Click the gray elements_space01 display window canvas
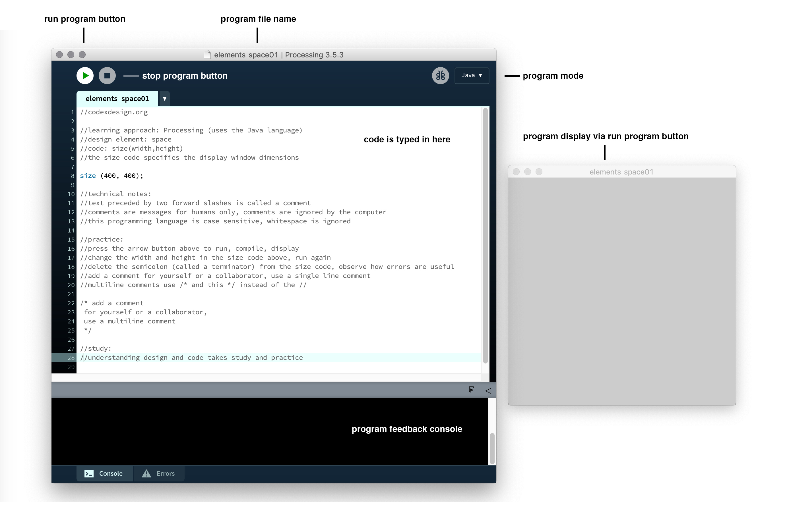785x532 pixels. (x=621, y=290)
